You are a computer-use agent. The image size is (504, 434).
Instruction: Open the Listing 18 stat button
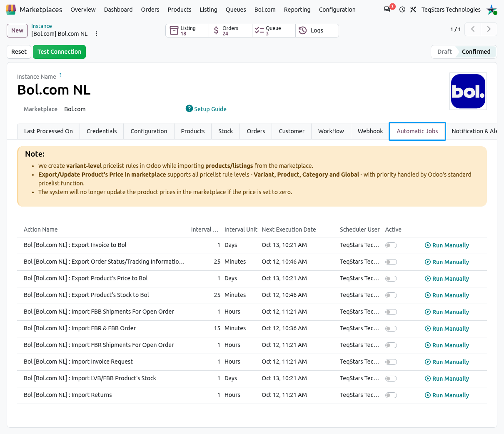click(187, 30)
